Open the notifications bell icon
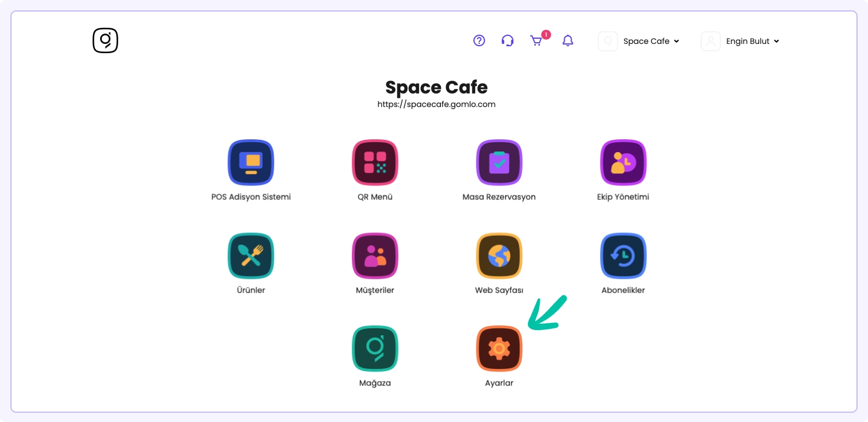 pos(568,40)
